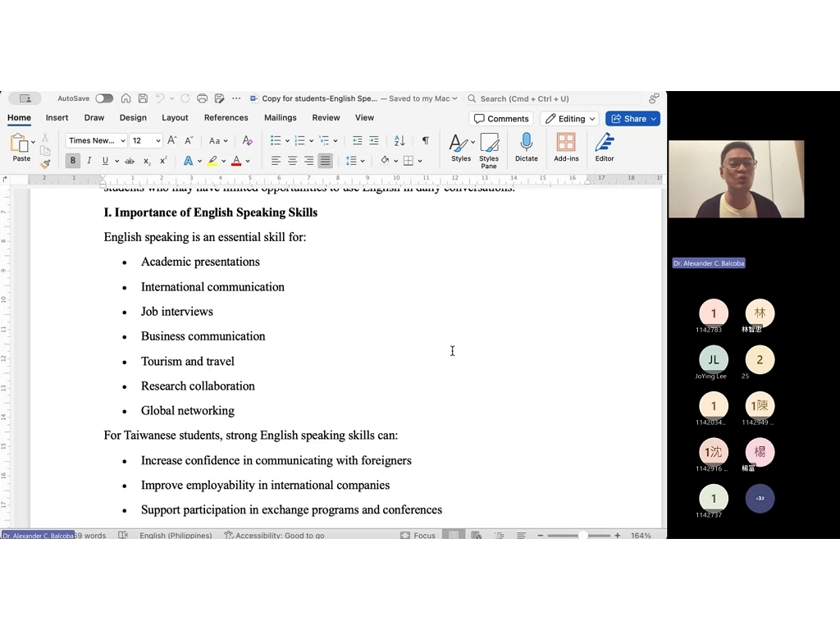Click the zoom slider handle

[583, 535]
